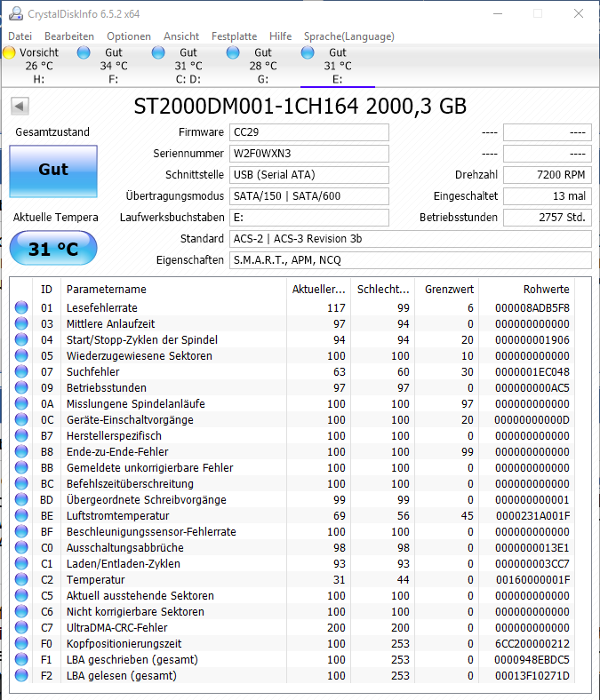Screen dimensions: 600x700
Task: Select the Ausschaltungsabbrüche row
Action: pos(292,547)
